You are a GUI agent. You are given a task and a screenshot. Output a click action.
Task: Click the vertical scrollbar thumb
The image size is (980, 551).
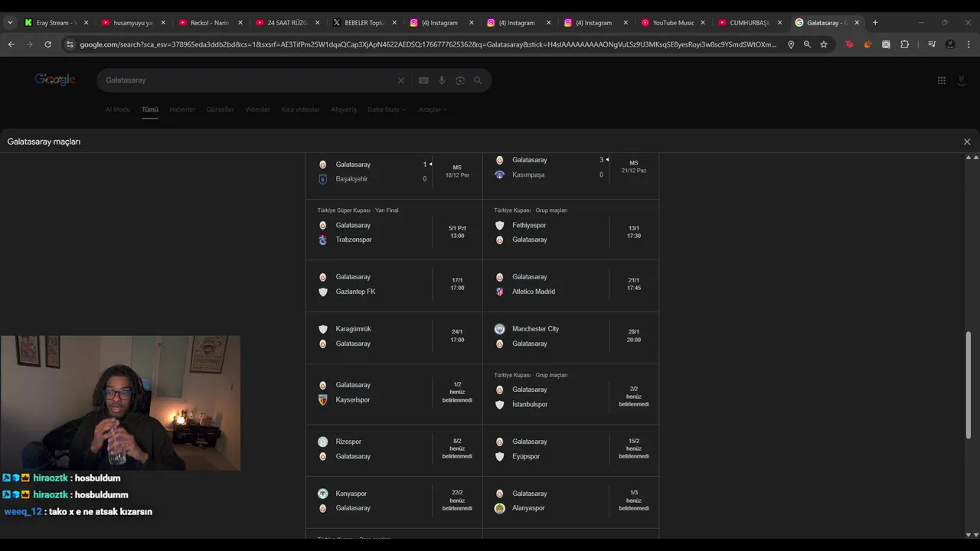point(969,385)
